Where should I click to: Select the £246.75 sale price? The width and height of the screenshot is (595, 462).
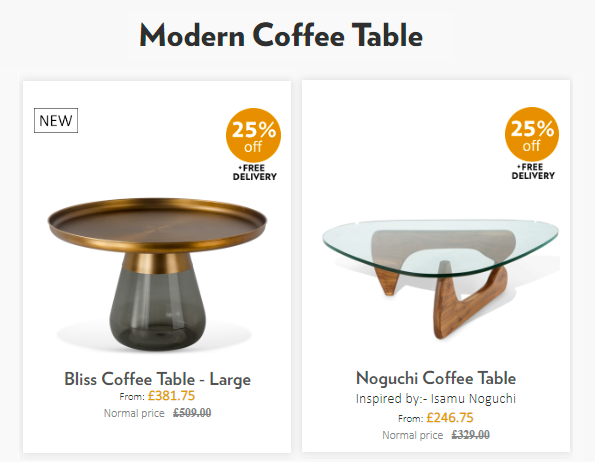(x=450, y=418)
